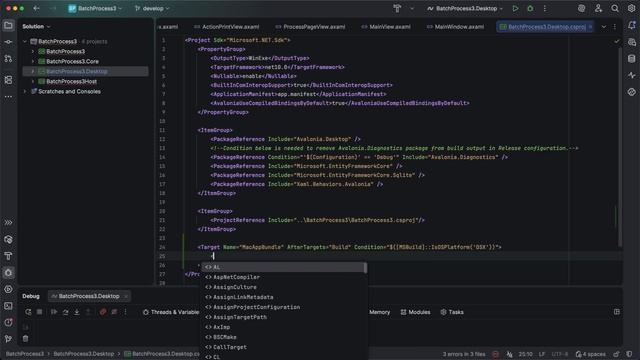Image resolution: width=640 pixels, height=360 pixels.
Task: Open the activity monitor pulse icon on right sidebar
Action: pos(631,76)
